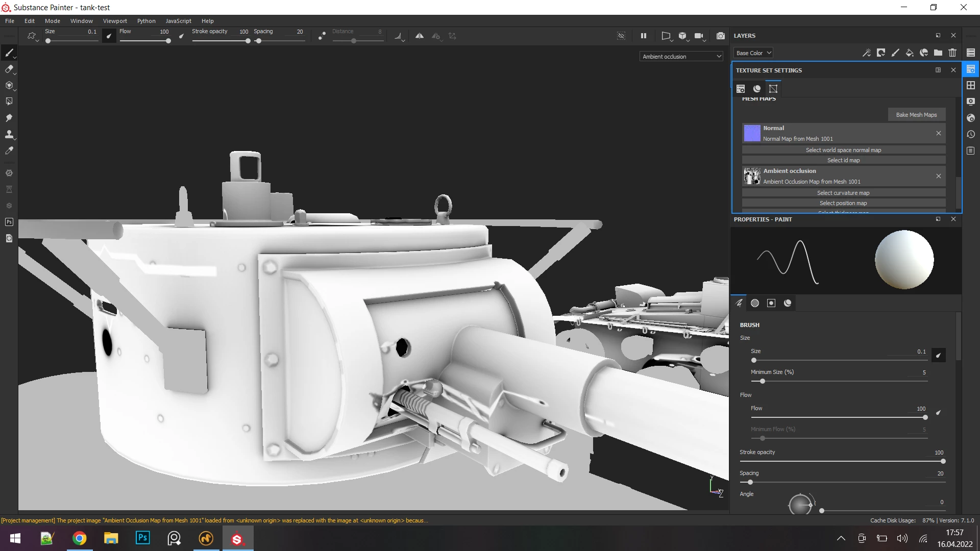Take a screenshot with the camera icon
This screenshot has width=980, height=551.
point(720,36)
